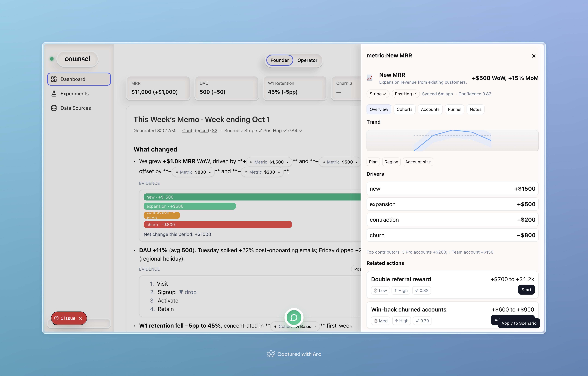Click the Dashboard grid icon
The image size is (588, 376).
pyautogui.click(x=54, y=79)
